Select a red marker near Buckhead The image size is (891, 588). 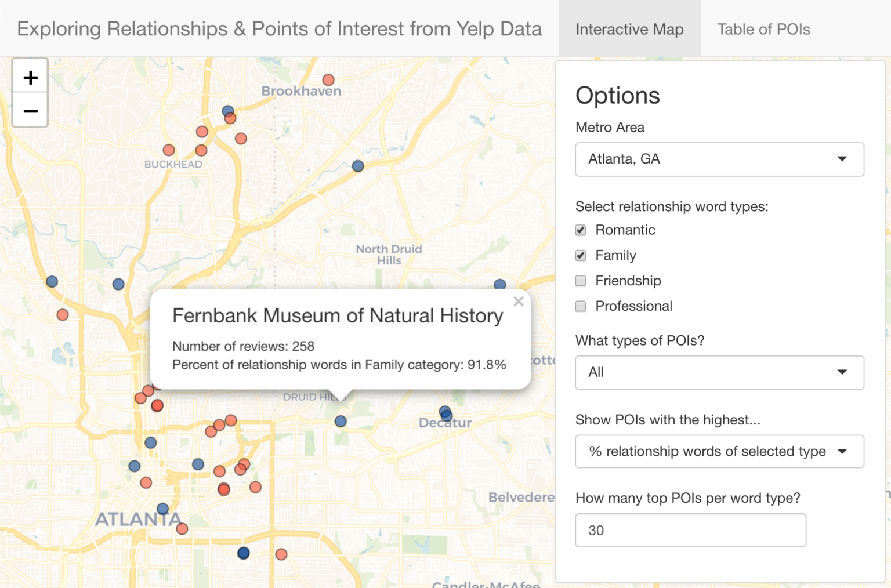pyautogui.click(x=168, y=150)
